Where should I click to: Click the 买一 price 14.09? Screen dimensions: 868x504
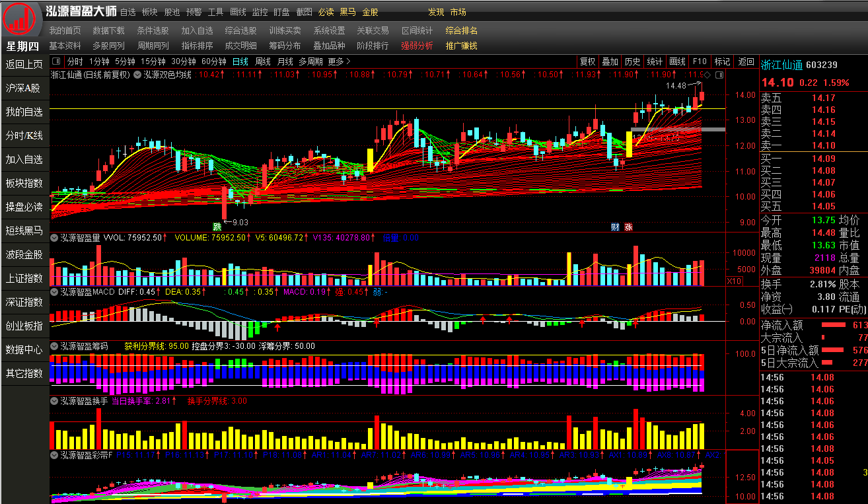click(x=824, y=159)
